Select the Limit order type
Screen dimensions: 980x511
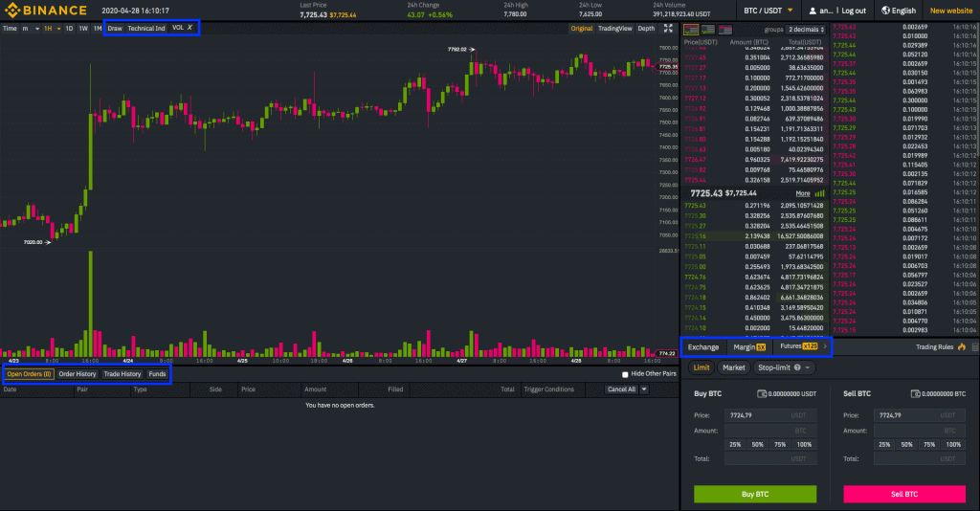[702, 367]
